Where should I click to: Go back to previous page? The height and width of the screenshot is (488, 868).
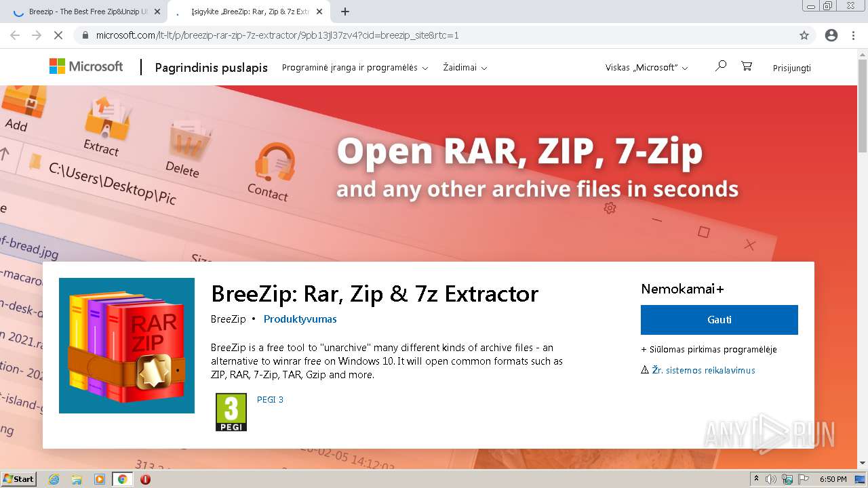[15, 35]
